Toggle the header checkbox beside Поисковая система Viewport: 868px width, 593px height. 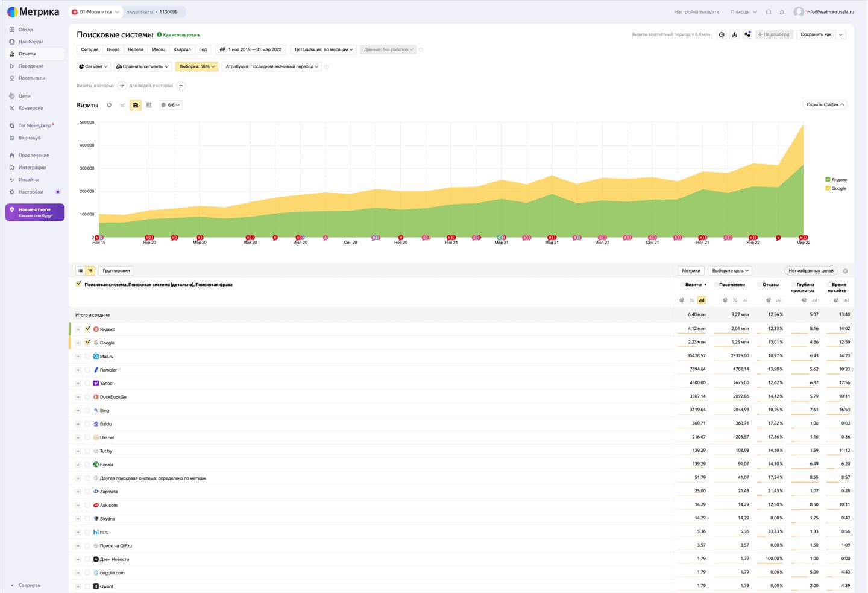tap(79, 284)
